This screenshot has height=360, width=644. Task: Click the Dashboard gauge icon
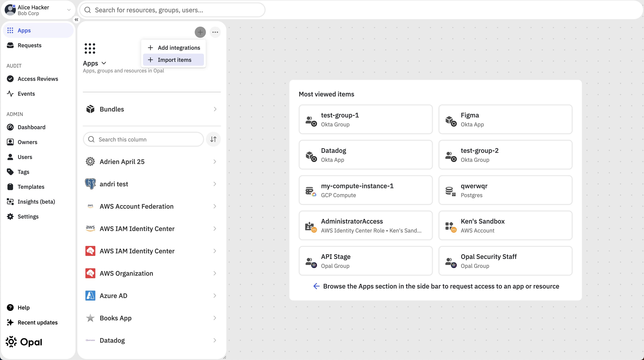pos(10,127)
